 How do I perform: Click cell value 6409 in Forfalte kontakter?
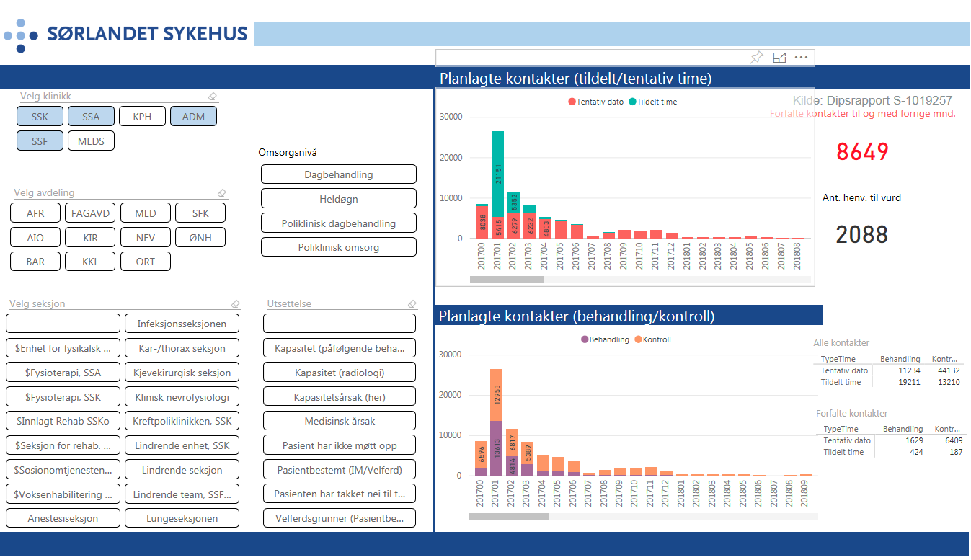(952, 440)
